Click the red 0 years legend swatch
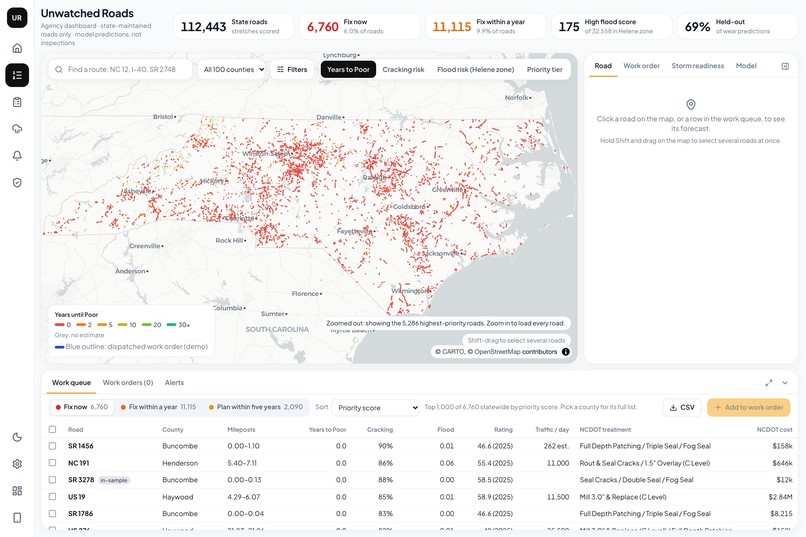This screenshot has height=537, width=806. 60,325
